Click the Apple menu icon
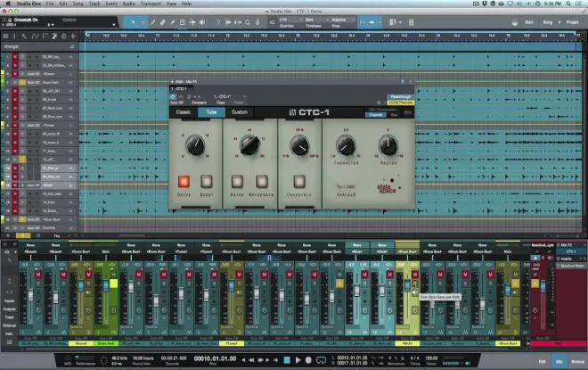Image resolution: width=588 pixels, height=370 pixels. click(x=8, y=4)
